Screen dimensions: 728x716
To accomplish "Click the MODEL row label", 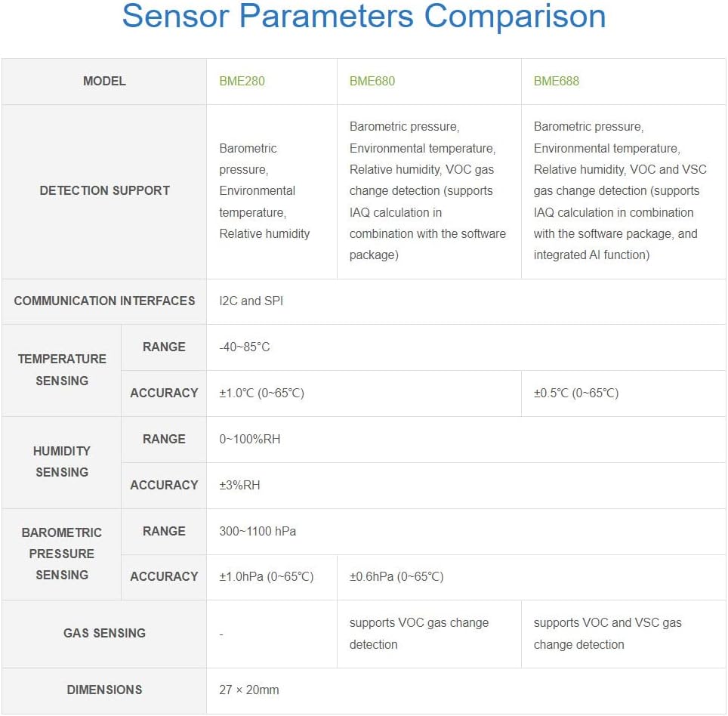I will (104, 81).
